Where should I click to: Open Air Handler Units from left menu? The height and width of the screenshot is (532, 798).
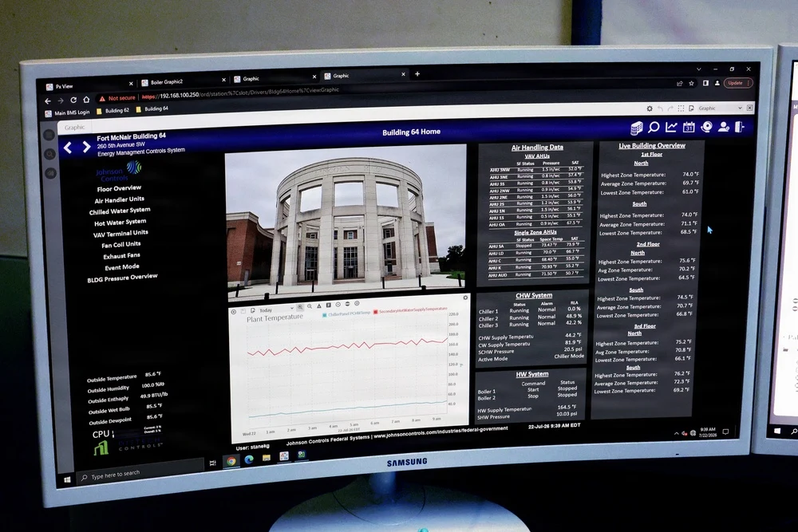click(x=119, y=200)
